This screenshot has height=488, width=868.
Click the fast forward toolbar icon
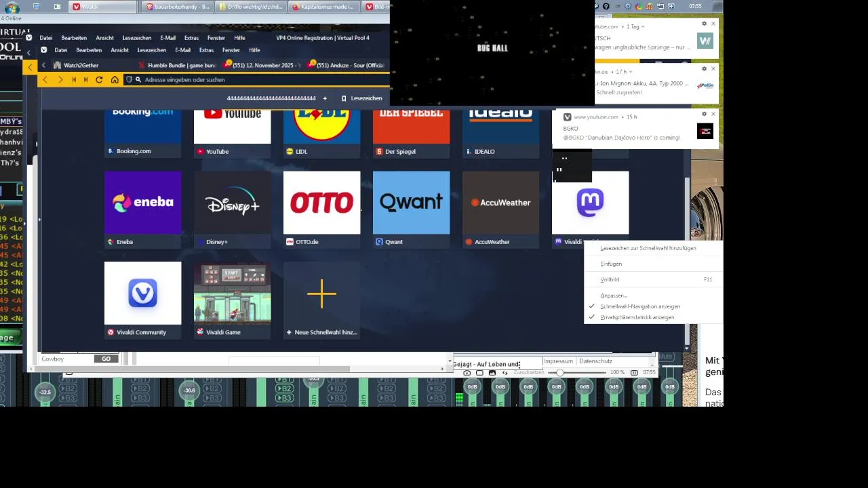[85, 80]
